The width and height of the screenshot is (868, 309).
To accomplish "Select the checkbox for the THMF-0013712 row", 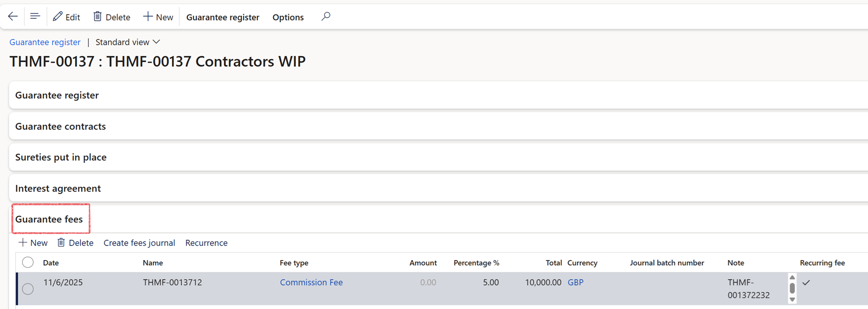I will point(28,289).
